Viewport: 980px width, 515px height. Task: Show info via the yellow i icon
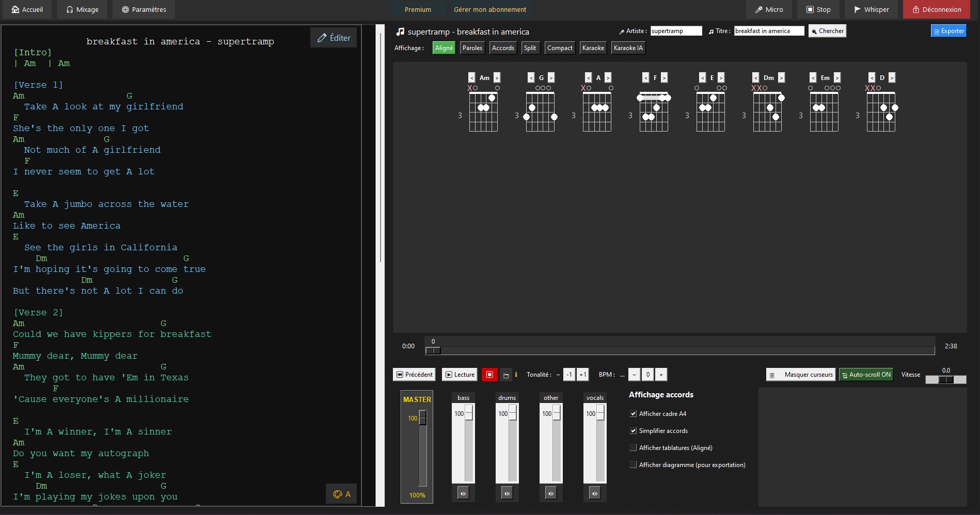click(x=516, y=375)
